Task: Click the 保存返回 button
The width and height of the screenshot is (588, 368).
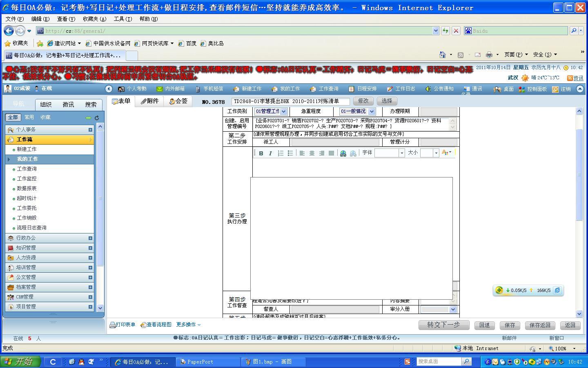Action: tap(540, 325)
